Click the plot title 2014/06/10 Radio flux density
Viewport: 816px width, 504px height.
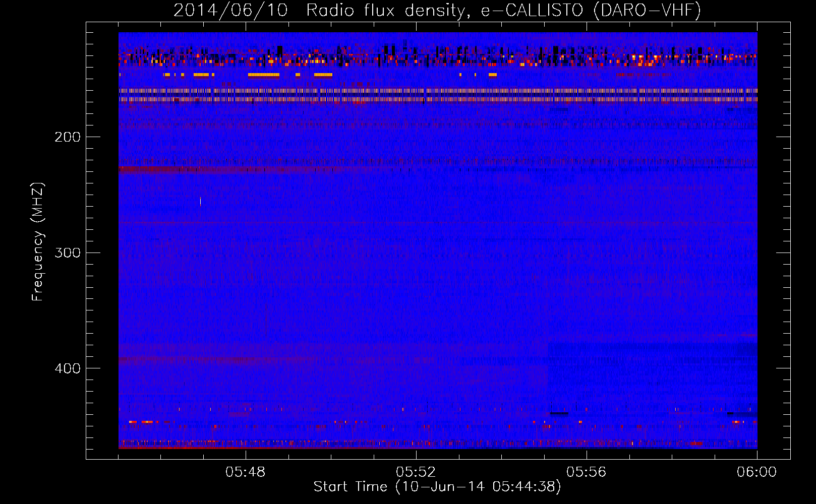point(437,10)
